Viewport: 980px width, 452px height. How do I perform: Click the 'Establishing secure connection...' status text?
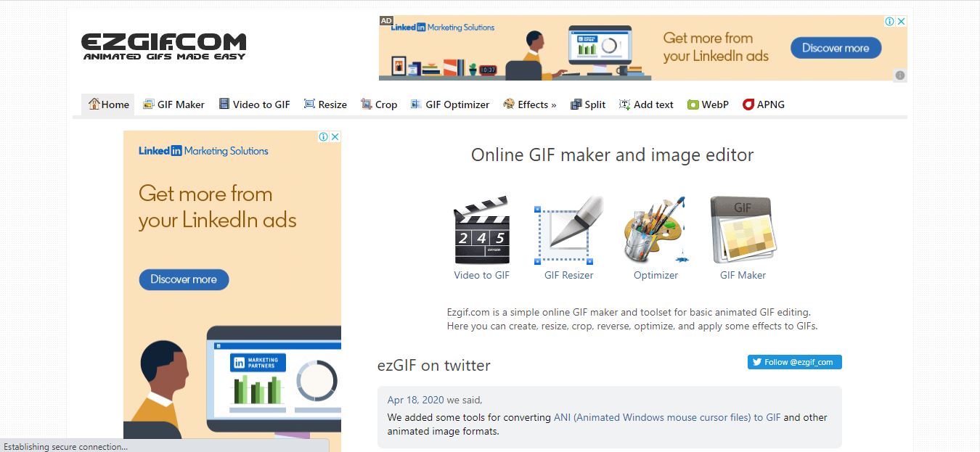[65, 447]
